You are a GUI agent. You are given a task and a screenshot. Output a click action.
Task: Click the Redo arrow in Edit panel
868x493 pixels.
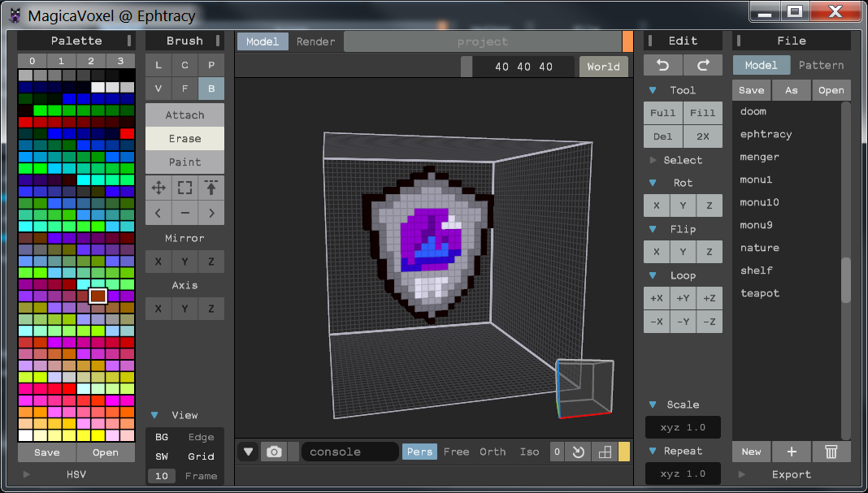(x=703, y=65)
